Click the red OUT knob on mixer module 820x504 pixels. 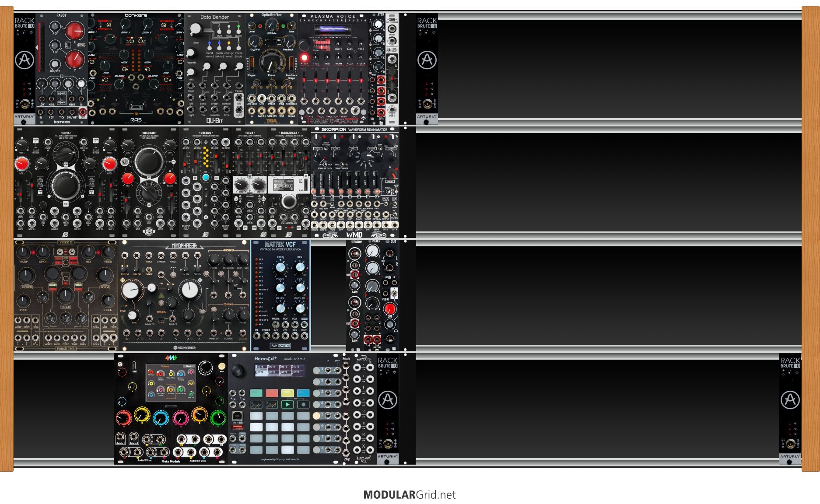(389, 309)
